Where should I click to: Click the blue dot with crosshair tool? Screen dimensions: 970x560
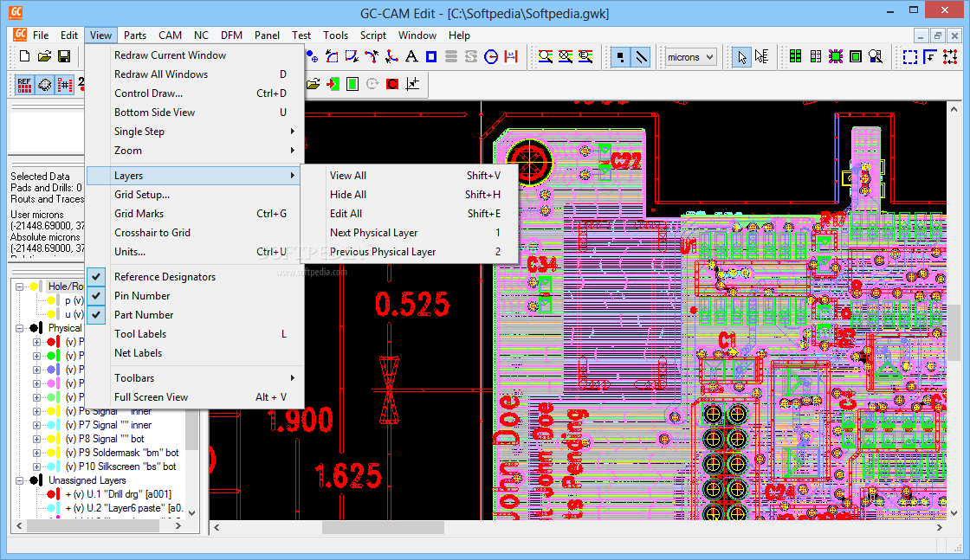(313, 57)
